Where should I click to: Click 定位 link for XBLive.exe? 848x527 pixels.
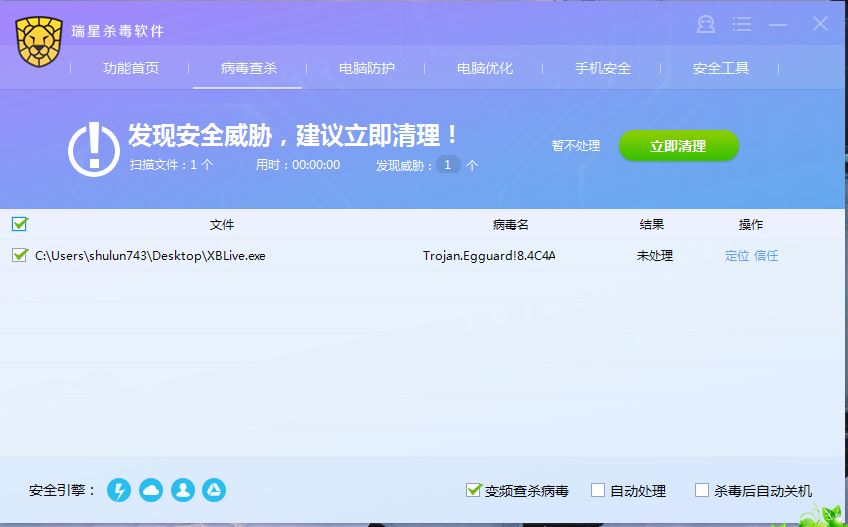pos(737,255)
